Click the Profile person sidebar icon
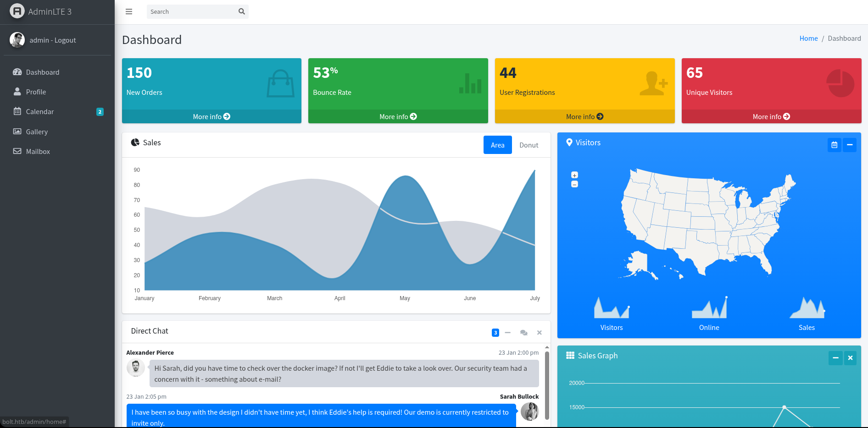 coord(17,92)
